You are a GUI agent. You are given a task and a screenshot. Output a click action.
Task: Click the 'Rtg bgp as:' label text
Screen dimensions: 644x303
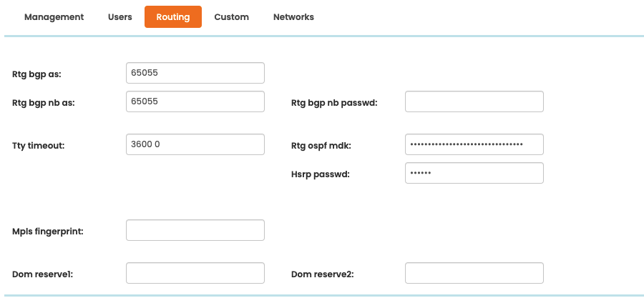pyautogui.click(x=37, y=74)
